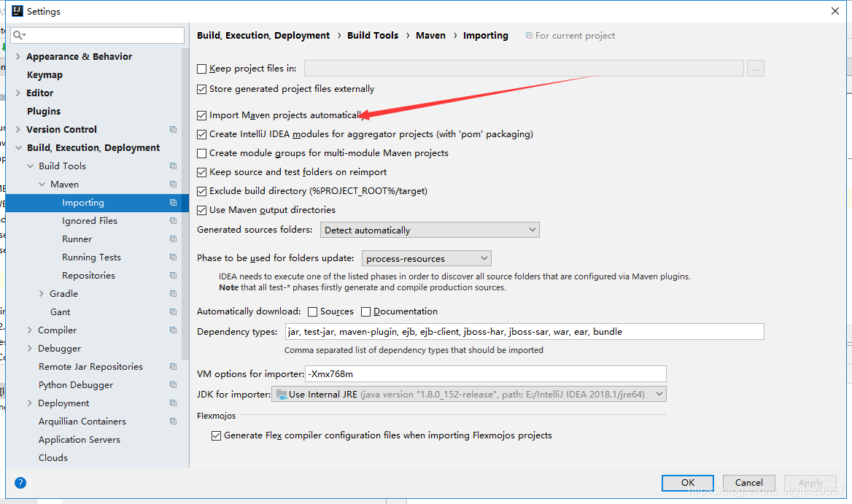The width and height of the screenshot is (852, 504).
Task: Expand the Deployment tree node
Action: [x=29, y=403]
